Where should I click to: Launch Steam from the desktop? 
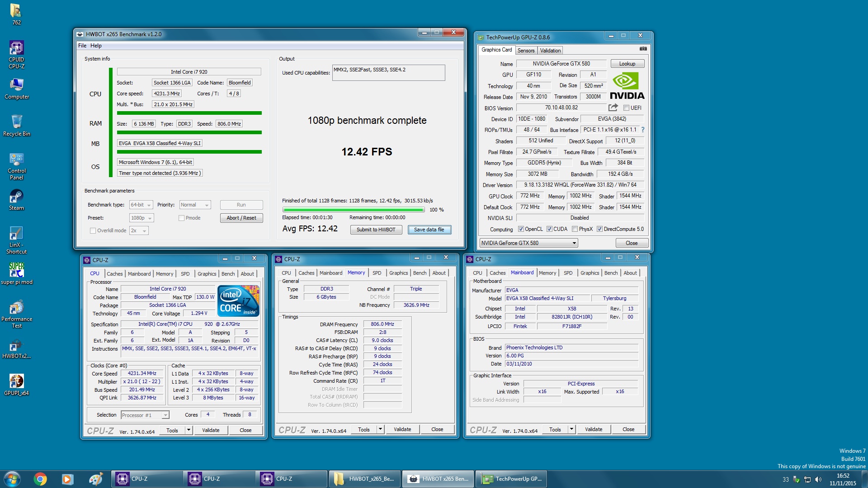[x=16, y=200]
